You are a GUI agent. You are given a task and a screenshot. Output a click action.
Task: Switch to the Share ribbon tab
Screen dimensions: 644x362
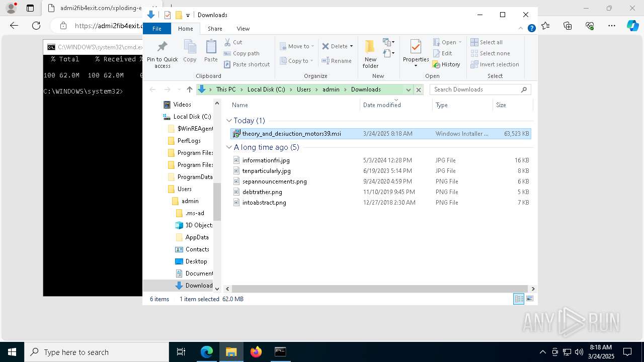click(215, 29)
